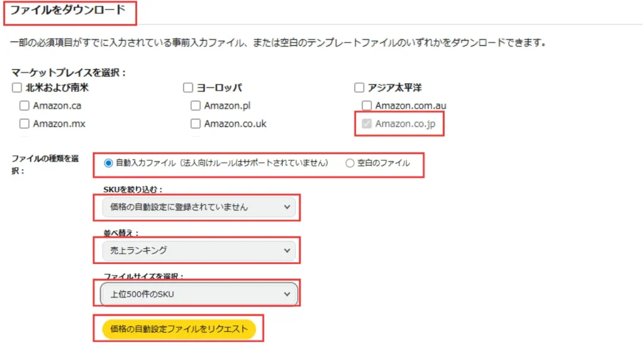The width and height of the screenshot is (644, 349).
Task: Tick the Amazon.pl marketplace checkbox
Action: point(196,106)
